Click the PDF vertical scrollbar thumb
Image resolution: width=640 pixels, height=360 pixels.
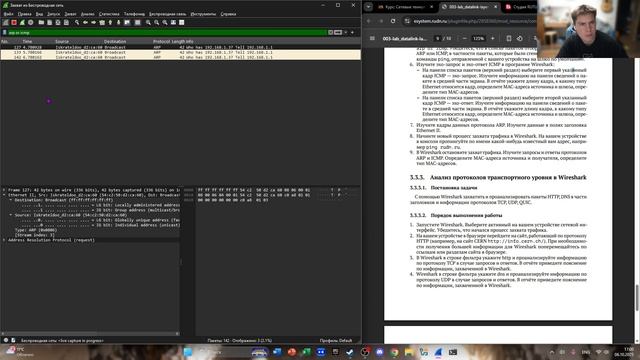(637, 297)
